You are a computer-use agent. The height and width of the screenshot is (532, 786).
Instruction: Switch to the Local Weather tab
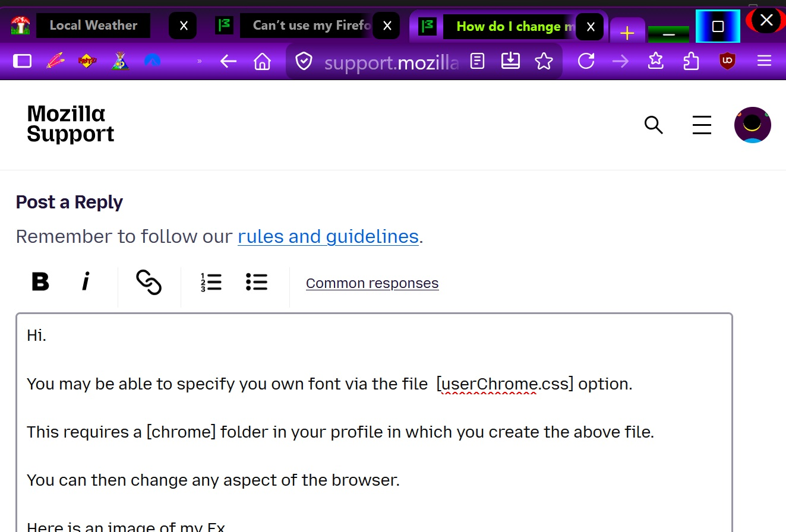[93, 26]
